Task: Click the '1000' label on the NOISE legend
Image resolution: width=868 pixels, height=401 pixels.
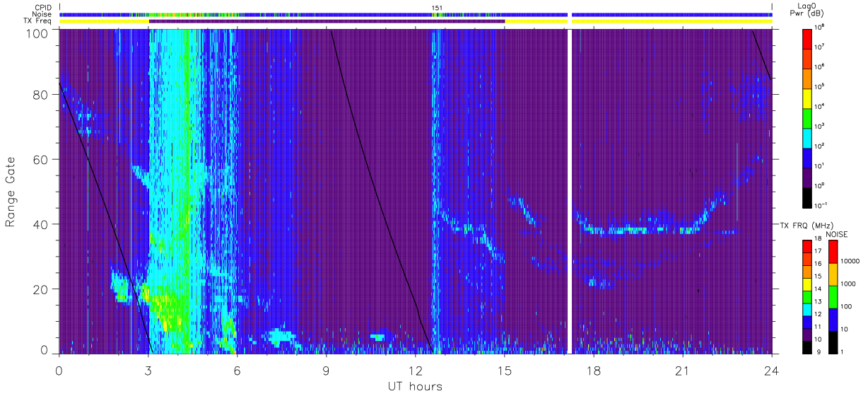Action: (849, 284)
